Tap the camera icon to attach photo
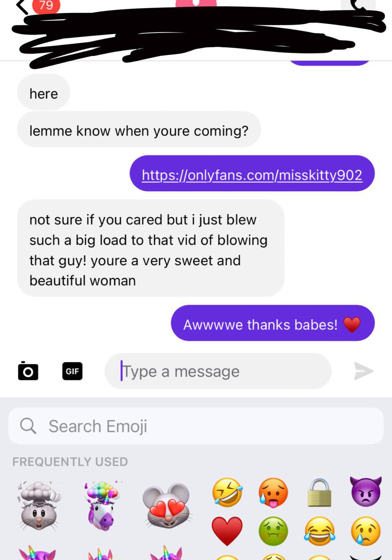Image resolution: width=392 pixels, height=560 pixels. click(28, 371)
